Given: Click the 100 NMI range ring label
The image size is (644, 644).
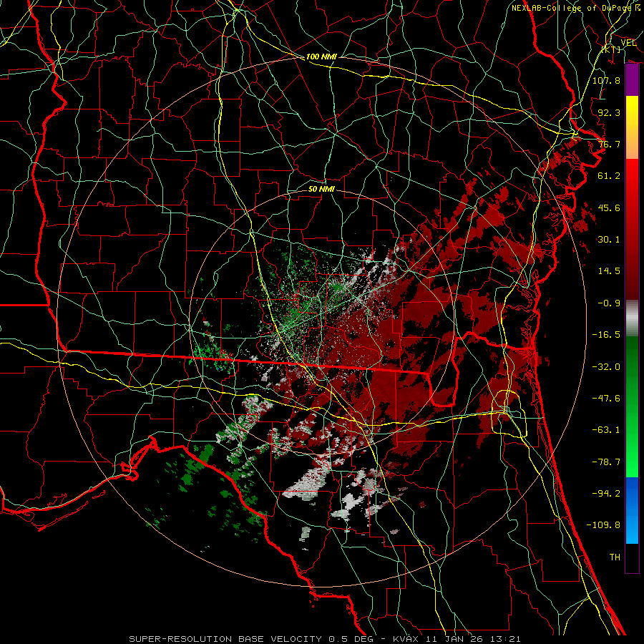Looking at the screenshot, I should tap(321, 57).
